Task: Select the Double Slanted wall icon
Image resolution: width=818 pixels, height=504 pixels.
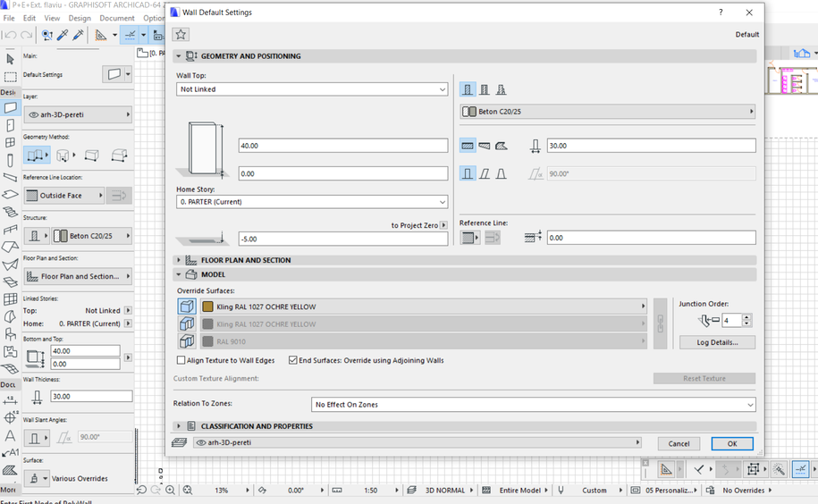Action: tap(502, 173)
